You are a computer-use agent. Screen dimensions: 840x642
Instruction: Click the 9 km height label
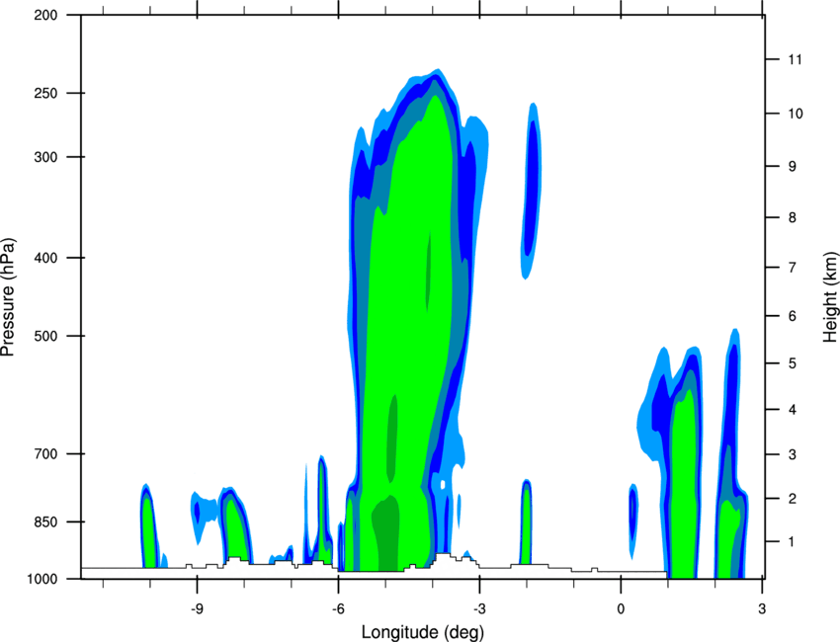(793, 166)
